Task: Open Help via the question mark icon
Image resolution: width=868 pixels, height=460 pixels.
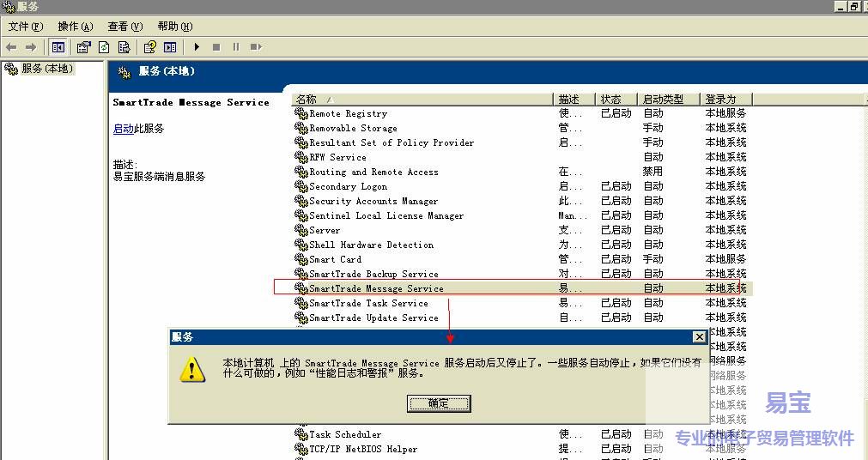Action: click(x=150, y=47)
